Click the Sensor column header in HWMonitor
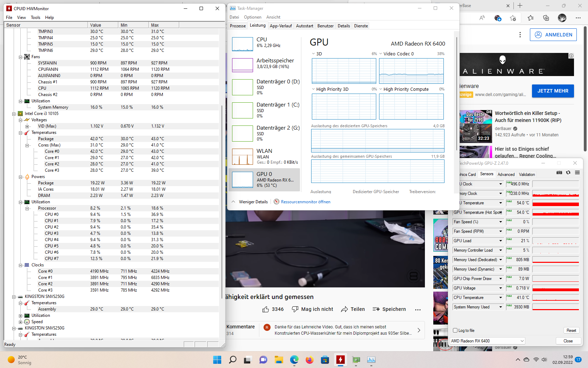 tap(45, 25)
